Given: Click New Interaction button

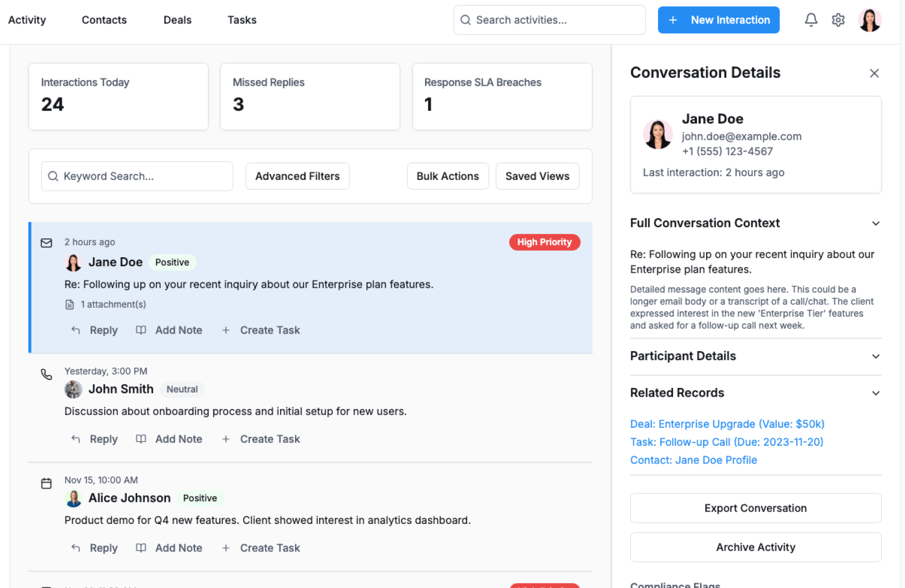Looking at the screenshot, I should [718, 20].
